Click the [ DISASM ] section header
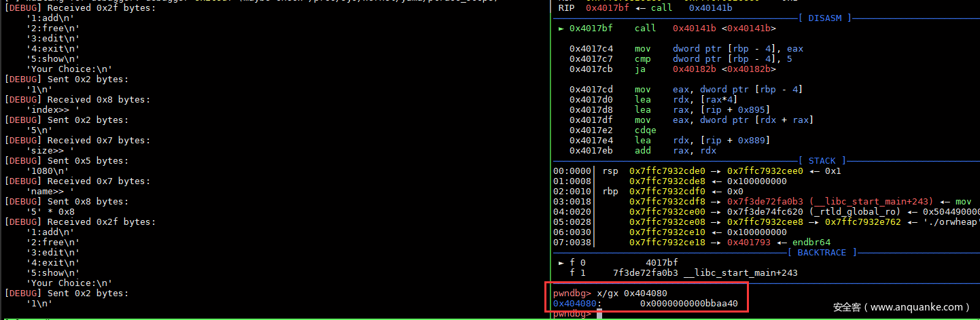 pyautogui.click(x=826, y=18)
